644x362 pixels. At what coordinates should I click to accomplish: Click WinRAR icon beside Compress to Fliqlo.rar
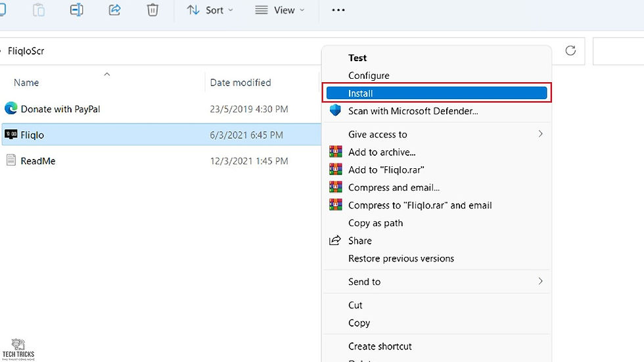[336, 204]
